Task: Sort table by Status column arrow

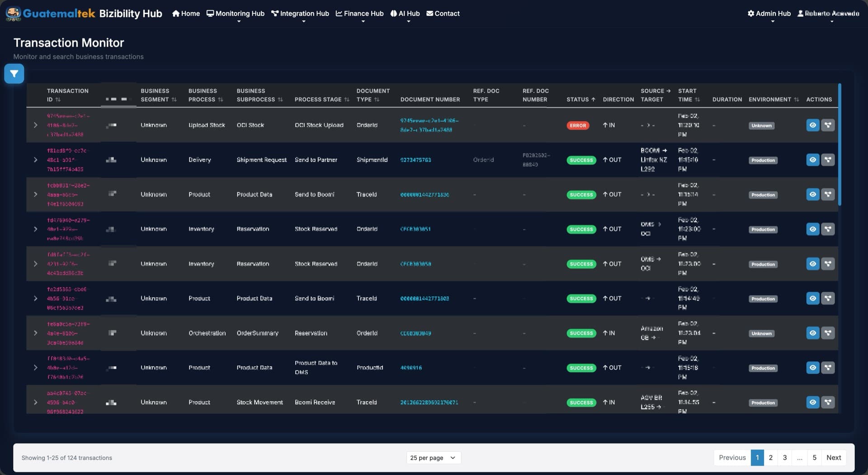Action: (593, 100)
